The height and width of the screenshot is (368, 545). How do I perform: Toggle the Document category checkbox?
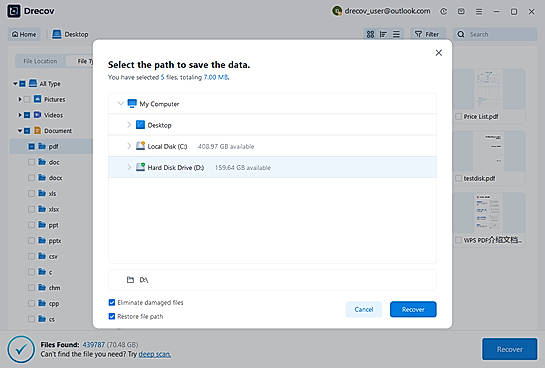(x=27, y=131)
